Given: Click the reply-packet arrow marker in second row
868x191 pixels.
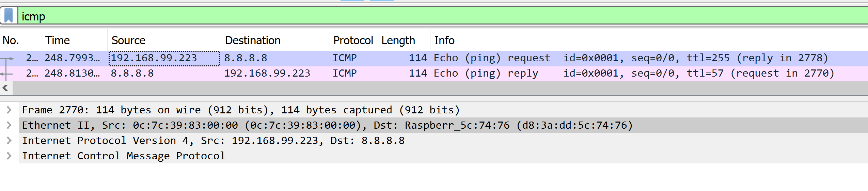Looking at the screenshot, I should tap(6, 74).
